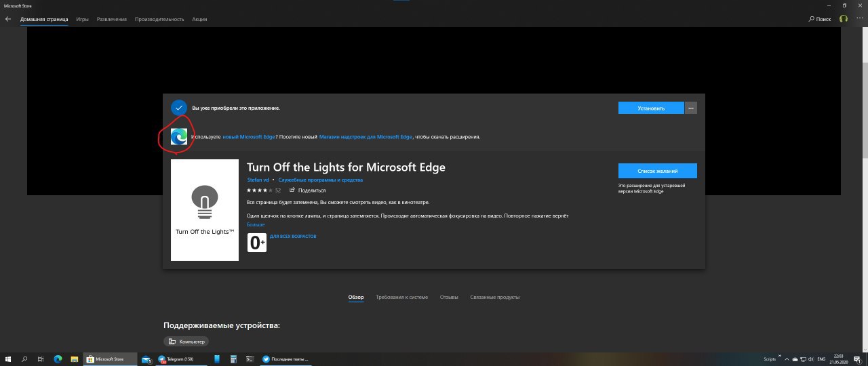Click Microsoft Store taskbar button
This screenshot has width=868, height=366.
point(108,359)
